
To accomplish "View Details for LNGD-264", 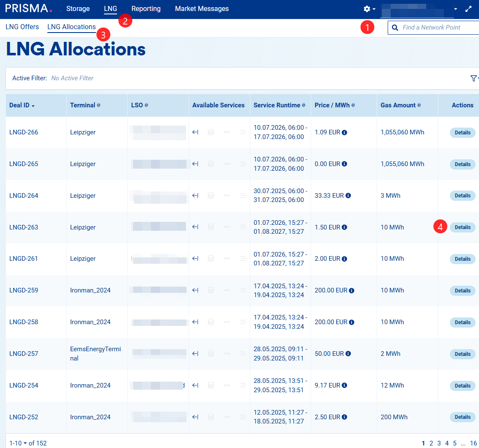I will coord(463,196).
